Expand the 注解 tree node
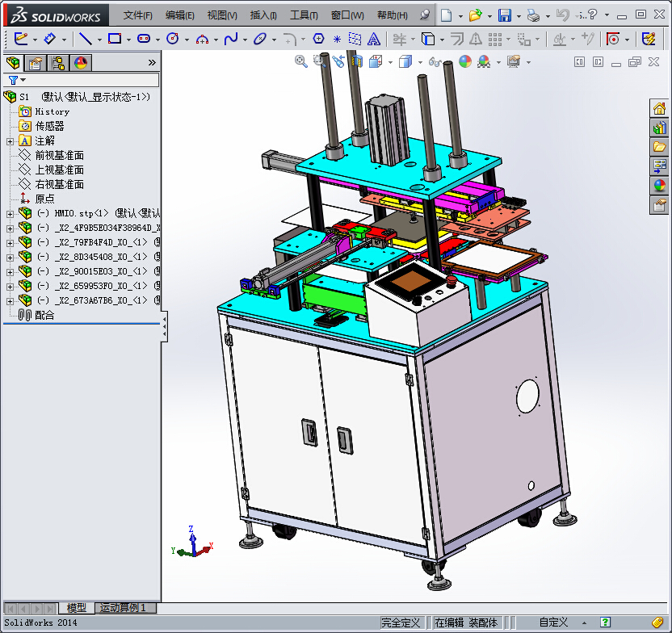 10,141
